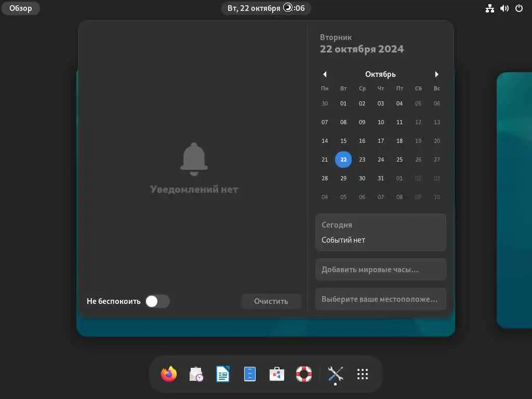The height and width of the screenshot is (399, 532).
Task: Select October 25 in calendar
Action: [400, 159]
